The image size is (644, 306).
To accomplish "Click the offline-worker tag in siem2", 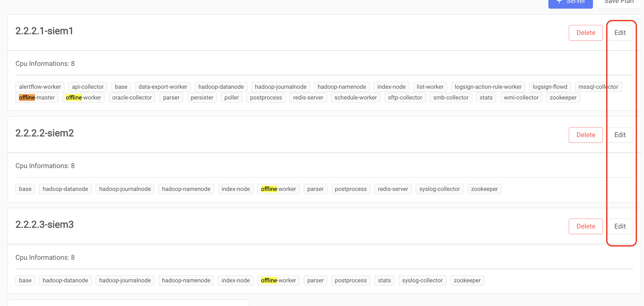I will [x=278, y=189].
